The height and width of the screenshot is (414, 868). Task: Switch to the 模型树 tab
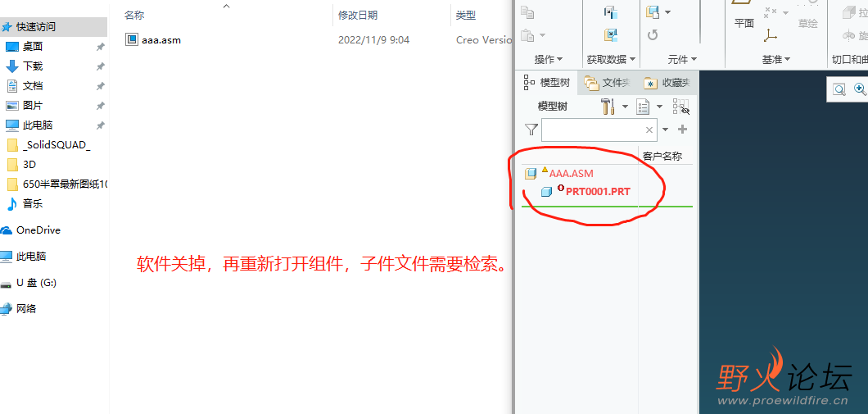click(546, 83)
